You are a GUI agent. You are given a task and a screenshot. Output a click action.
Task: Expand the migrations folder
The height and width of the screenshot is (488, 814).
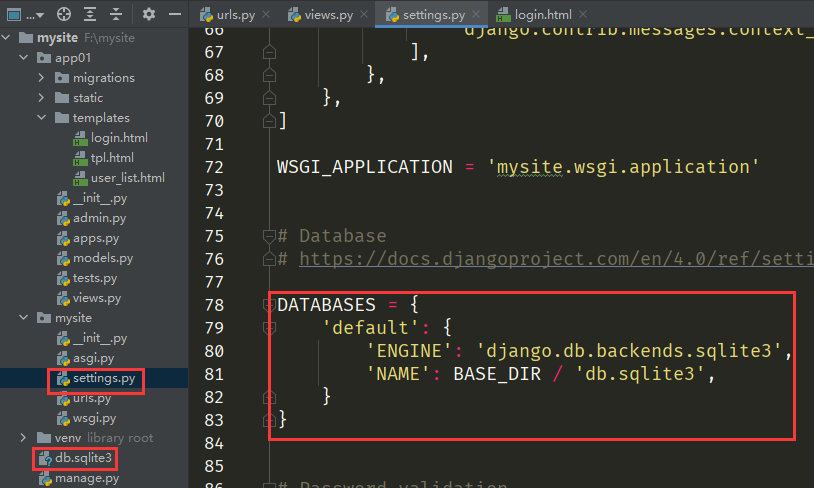(41, 78)
